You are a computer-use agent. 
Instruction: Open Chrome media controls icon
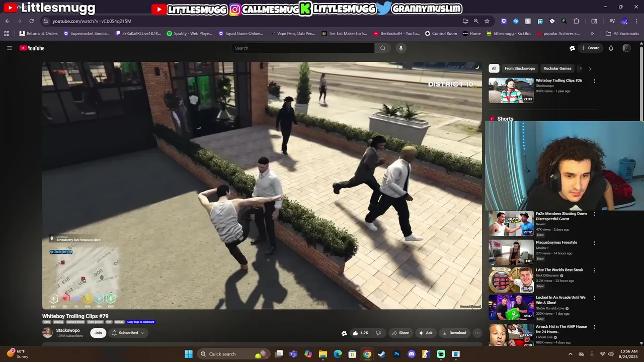pyautogui.click(x=612, y=21)
